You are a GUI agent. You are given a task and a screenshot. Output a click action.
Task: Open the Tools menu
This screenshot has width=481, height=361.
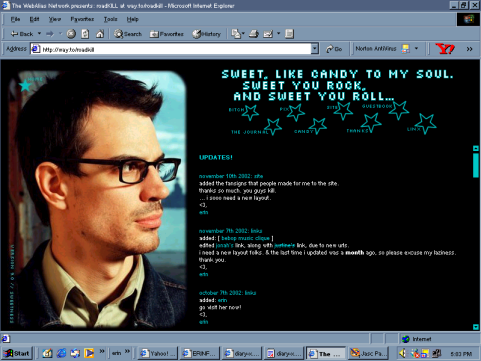(110, 19)
